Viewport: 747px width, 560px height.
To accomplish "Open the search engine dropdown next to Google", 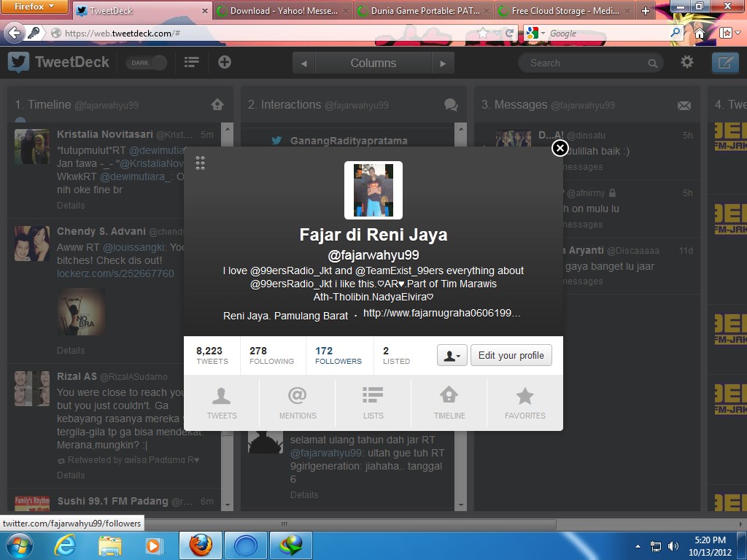I will click(x=535, y=33).
